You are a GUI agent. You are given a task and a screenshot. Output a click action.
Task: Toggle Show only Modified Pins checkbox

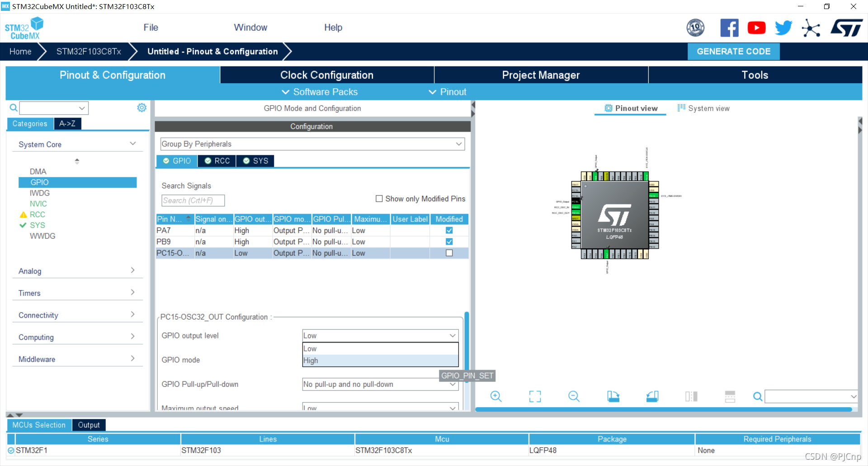[x=379, y=199]
